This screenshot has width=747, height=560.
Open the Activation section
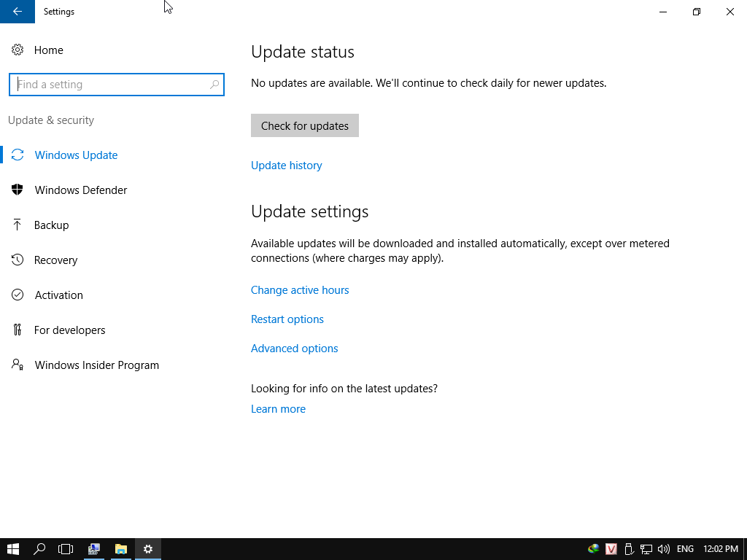click(58, 295)
